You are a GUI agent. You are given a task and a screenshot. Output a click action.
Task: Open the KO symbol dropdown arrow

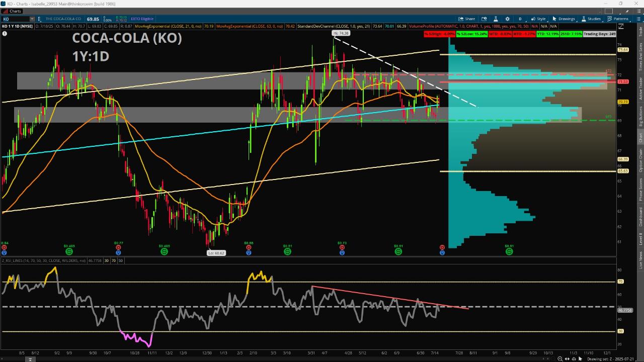click(32, 19)
